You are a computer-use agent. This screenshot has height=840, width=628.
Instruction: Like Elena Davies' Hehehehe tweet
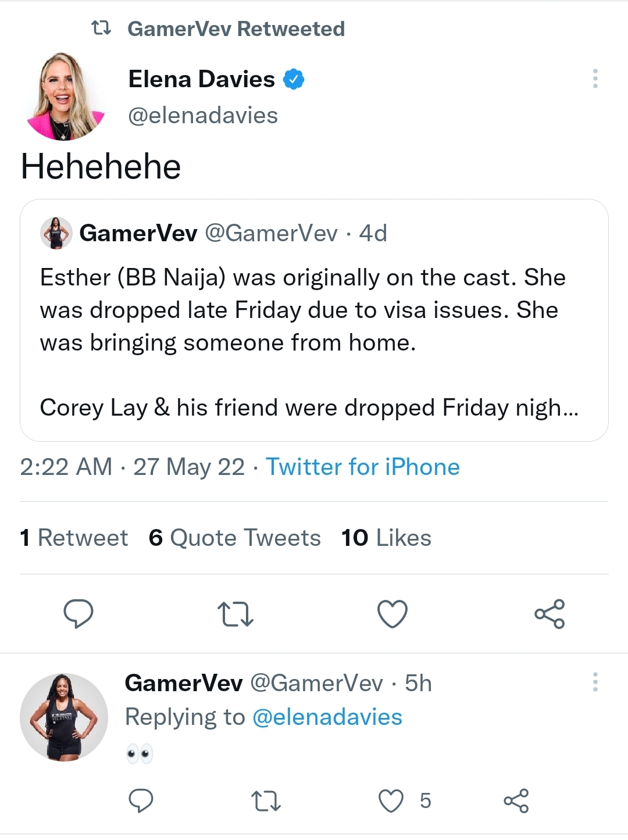click(392, 614)
